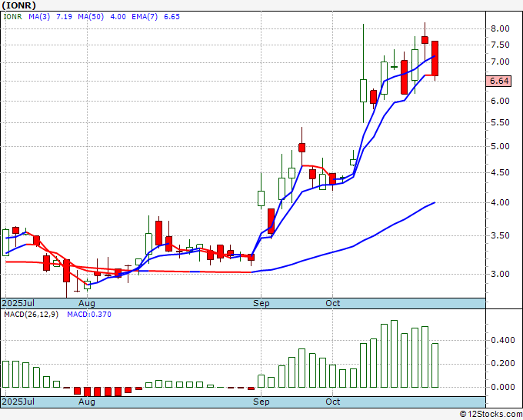Click the 7.50 price axis label
The width and height of the screenshot is (523, 420).
coord(501,45)
